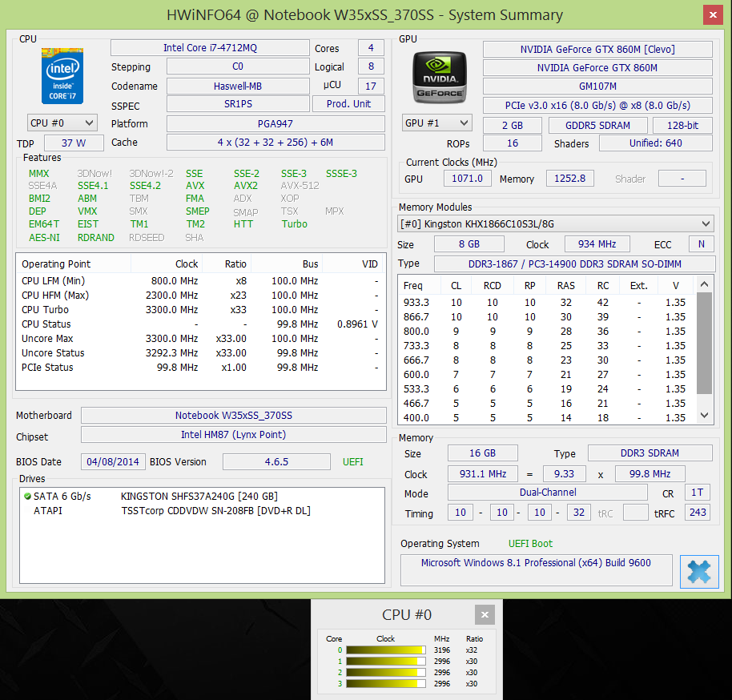The image size is (732, 700).
Task: Click the blue X close icon button
Action: point(699,572)
